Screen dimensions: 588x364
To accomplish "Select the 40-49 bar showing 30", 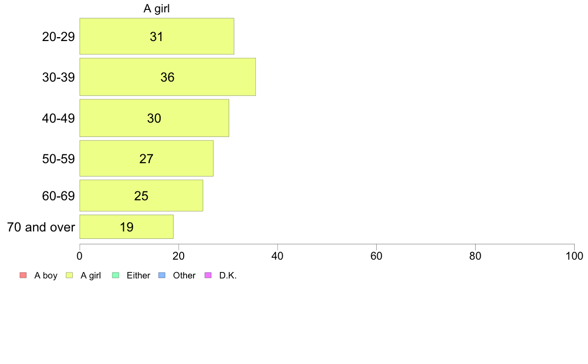I will [154, 118].
